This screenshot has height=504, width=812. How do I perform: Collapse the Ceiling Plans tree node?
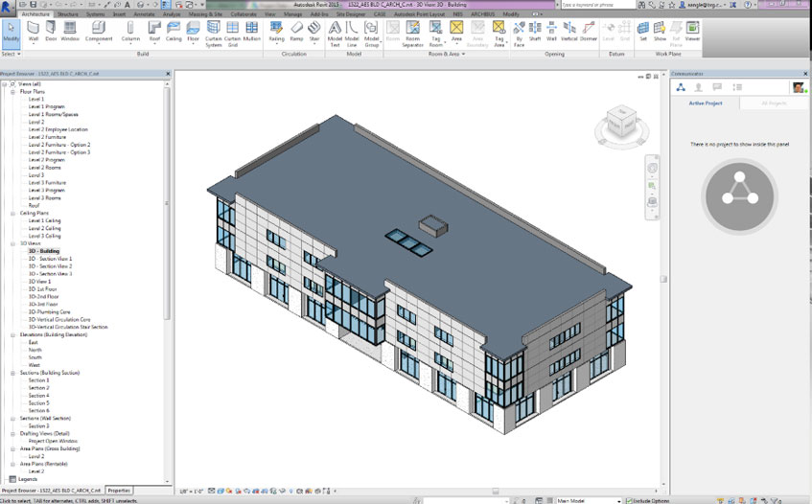coord(13,213)
